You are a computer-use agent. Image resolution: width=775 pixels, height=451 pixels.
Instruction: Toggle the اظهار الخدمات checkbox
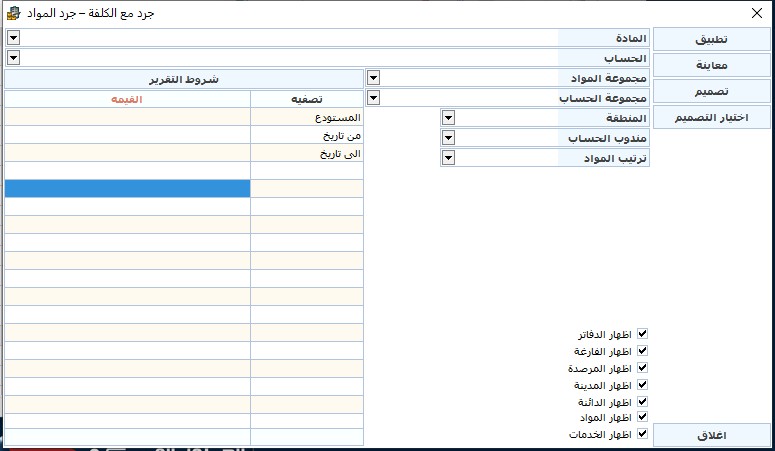click(x=642, y=434)
